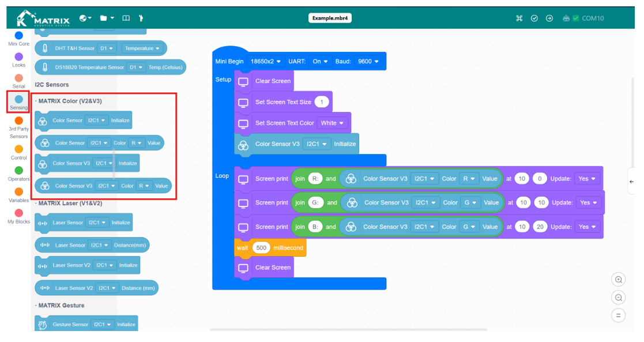Image resolution: width=644 pixels, height=342 pixels.
Task: Open the folder file menu
Action: [x=107, y=18]
